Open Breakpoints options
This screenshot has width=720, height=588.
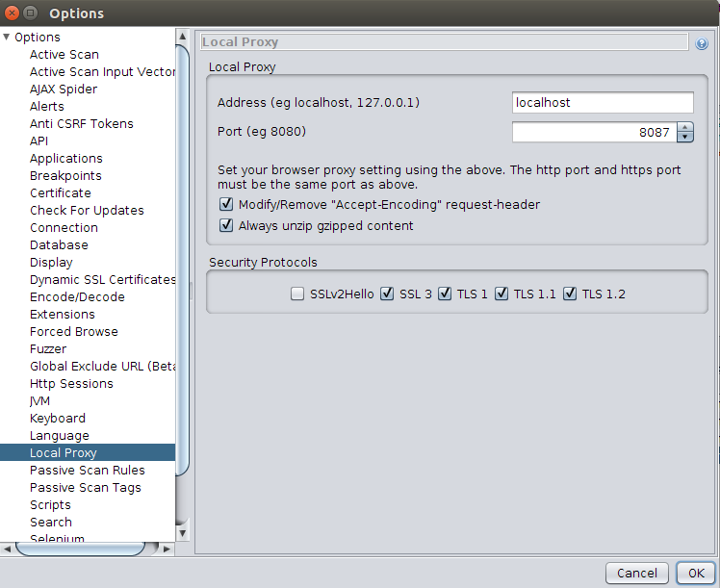tap(65, 175)
